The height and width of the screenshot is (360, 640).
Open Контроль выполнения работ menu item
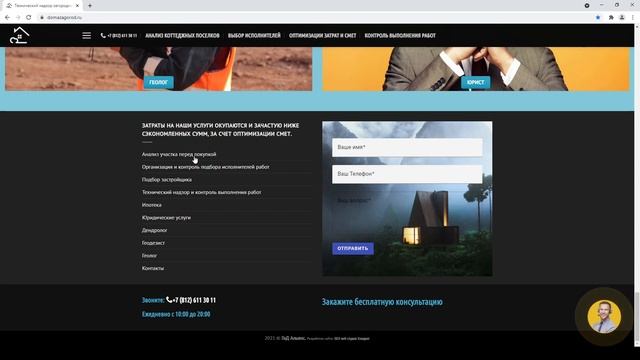400,36
